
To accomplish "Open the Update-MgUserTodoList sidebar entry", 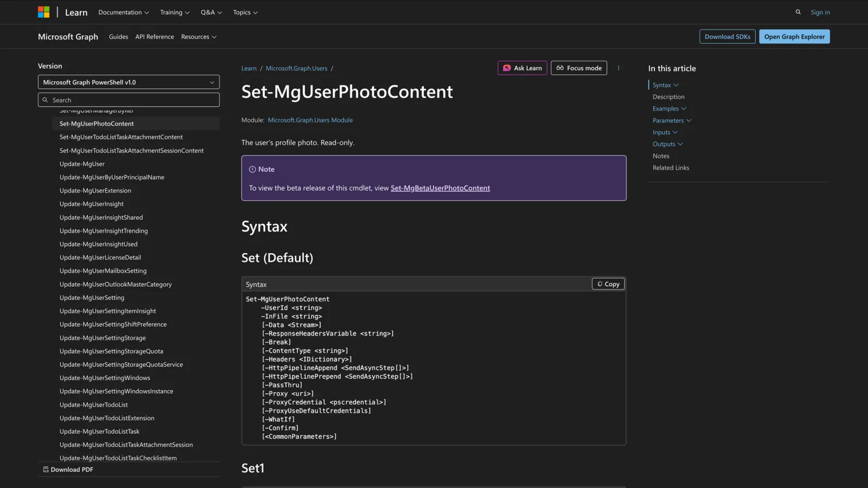I will tap(94, 404).
